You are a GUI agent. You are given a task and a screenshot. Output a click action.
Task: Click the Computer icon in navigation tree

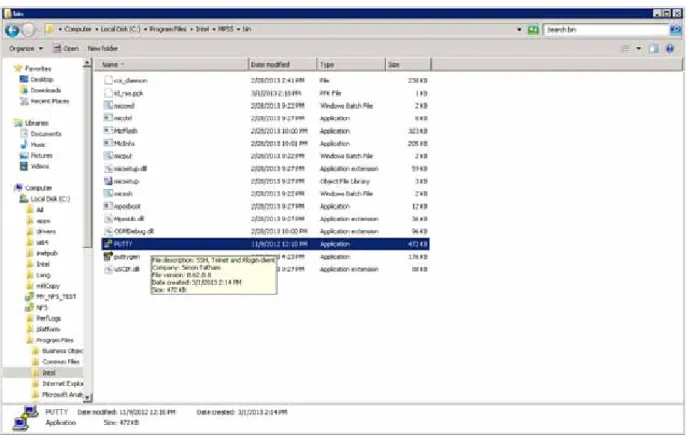point(18,188)
